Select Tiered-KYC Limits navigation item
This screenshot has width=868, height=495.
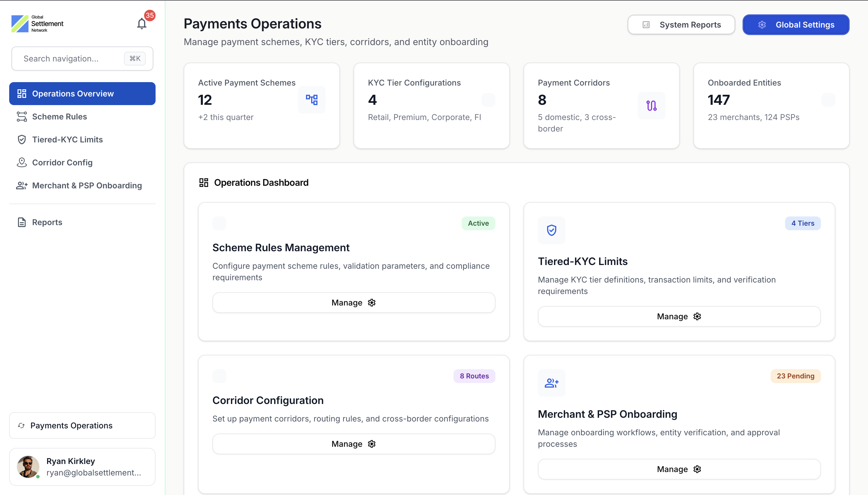67,140
